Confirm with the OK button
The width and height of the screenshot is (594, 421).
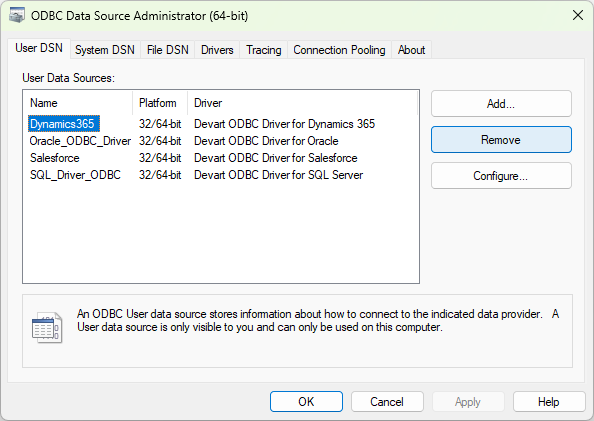click(x=306, y=402)
